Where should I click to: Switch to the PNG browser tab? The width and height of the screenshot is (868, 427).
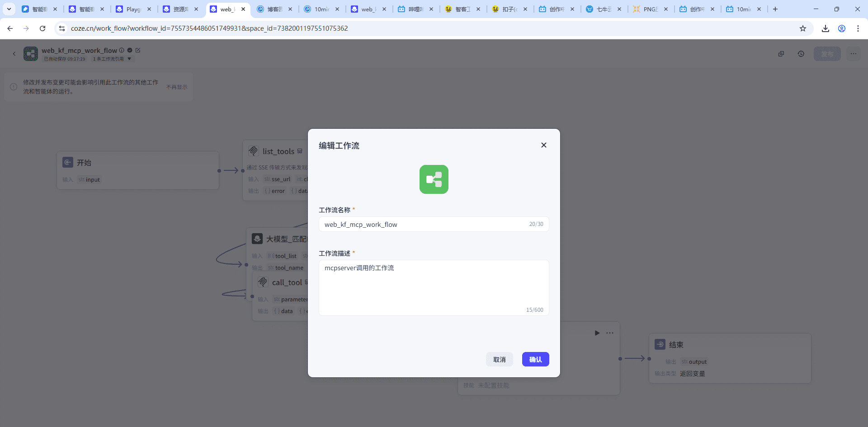point(650,9)
